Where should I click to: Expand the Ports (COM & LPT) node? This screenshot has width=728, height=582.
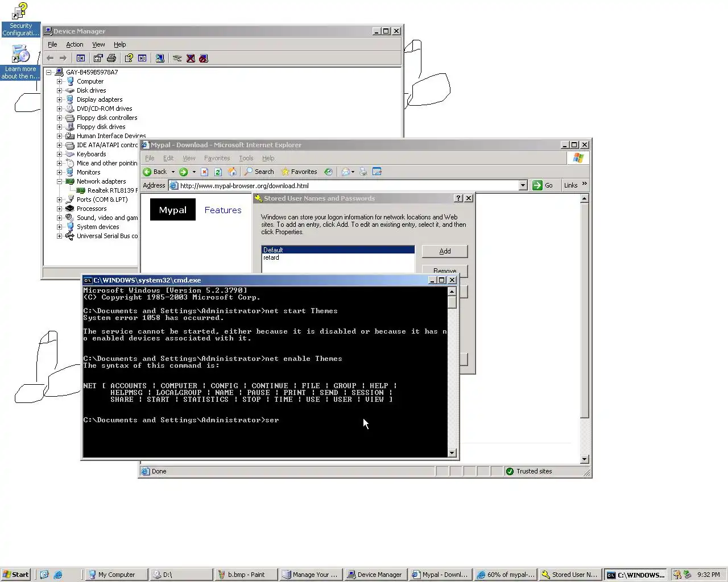coord(59,199)
